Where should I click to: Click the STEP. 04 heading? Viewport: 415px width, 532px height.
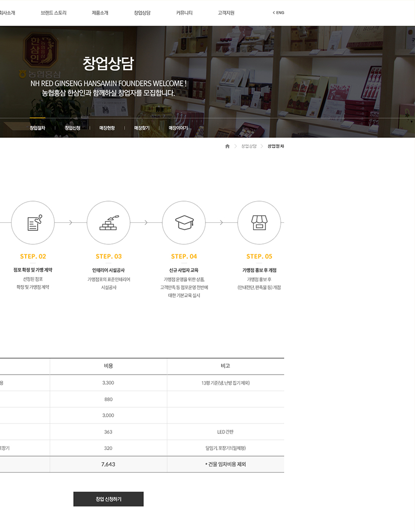[184, 256]
